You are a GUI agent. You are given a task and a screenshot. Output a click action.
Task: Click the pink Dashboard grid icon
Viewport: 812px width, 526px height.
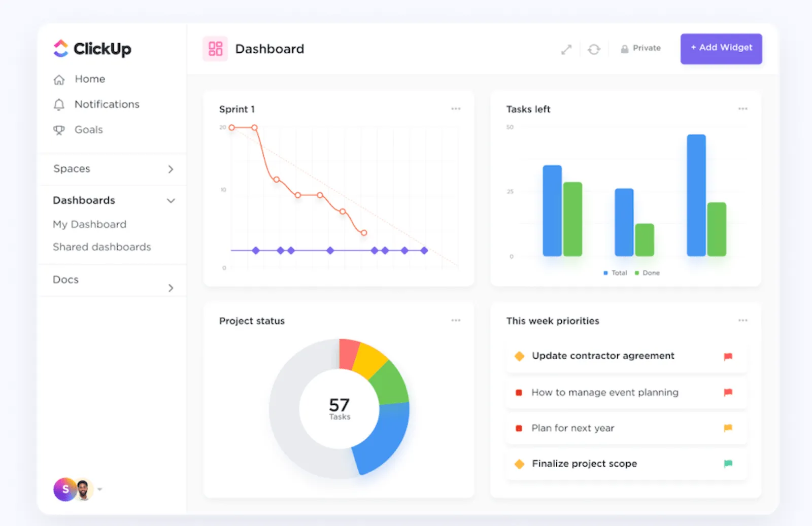pyautogui.click(x=215, y=49)
